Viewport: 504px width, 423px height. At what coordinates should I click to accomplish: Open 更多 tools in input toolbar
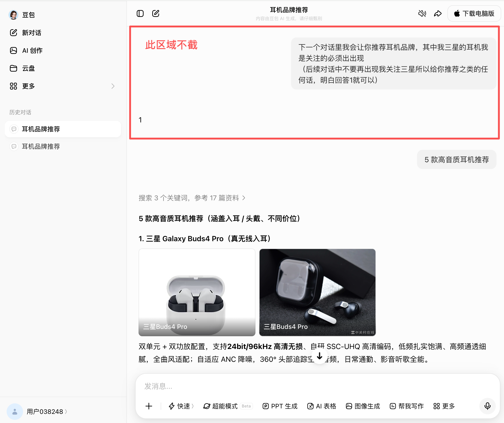pyautogui.click(x=444, y=406)
